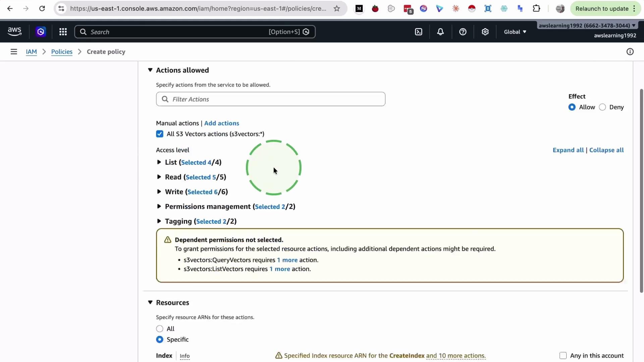Screen dimensions: 644x362
Task: Click the warning triangle beside Specified Index ARN
Action: click(278, 356)
